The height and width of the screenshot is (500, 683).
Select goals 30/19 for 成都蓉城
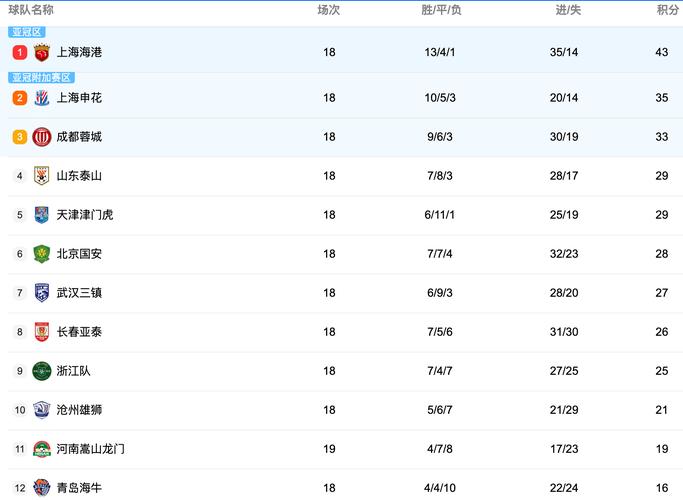(564, 137)
